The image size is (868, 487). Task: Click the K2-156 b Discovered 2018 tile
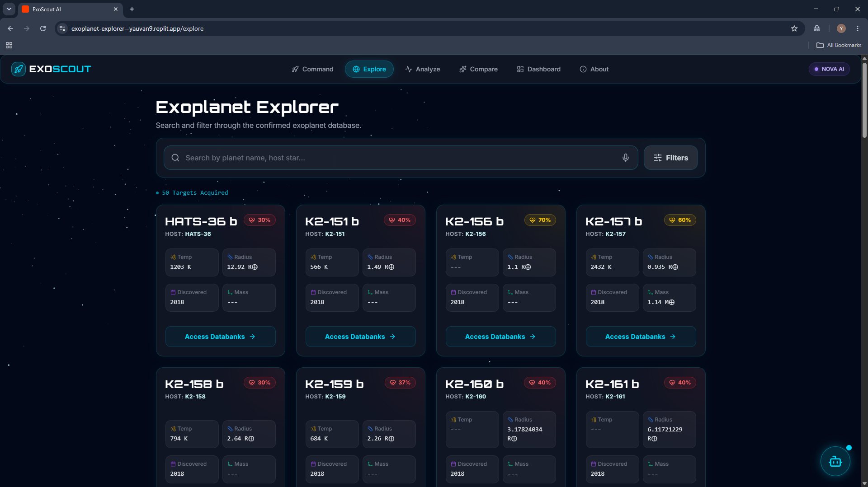coord(472,297)
